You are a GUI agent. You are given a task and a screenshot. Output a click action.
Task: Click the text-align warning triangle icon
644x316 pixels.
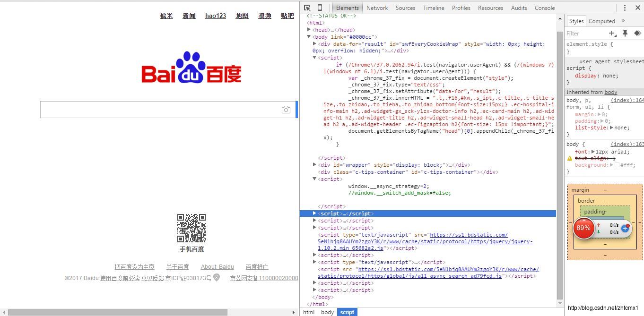point(570,159)
